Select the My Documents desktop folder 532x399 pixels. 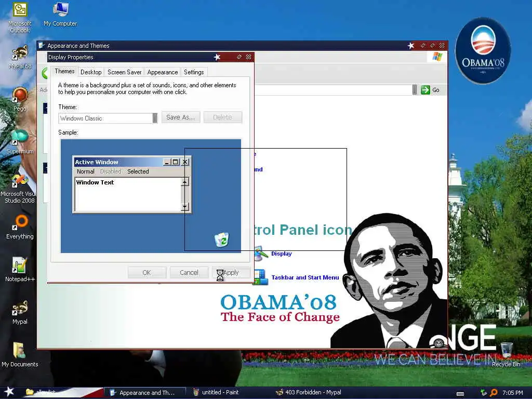click(20, 355)
